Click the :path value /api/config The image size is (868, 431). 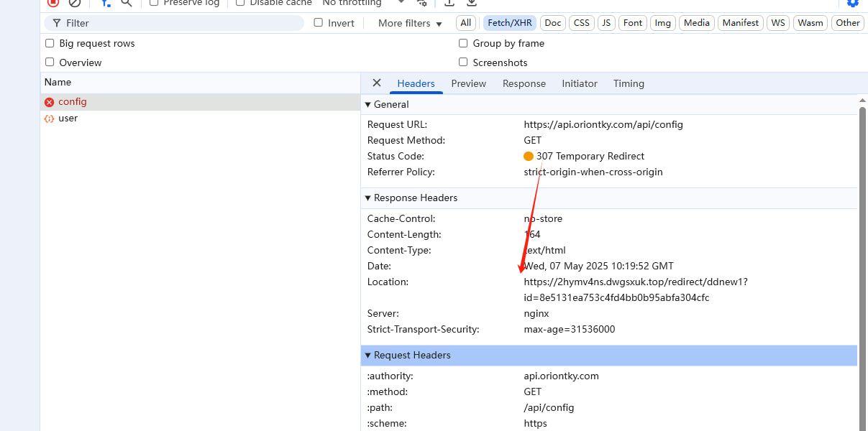pos(549,407)
